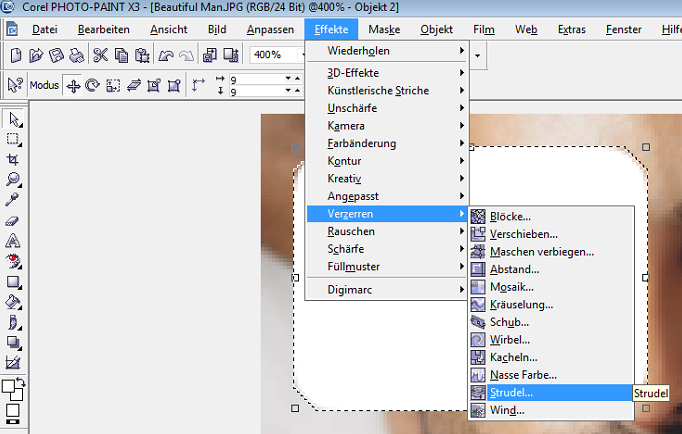Image resolution: width=682 pixels, height=434 pixels.
Task: Select the Text tool
Action: (13, 241)
